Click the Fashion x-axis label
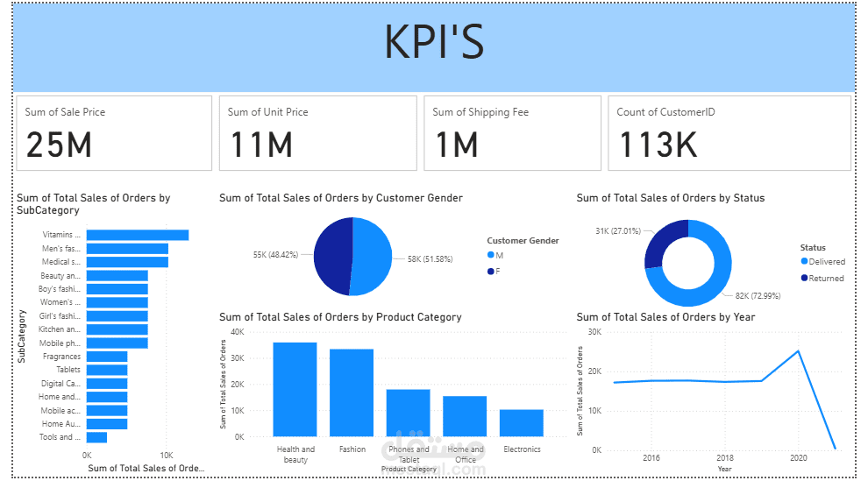Screen dimensions: 868x488 coord(352,449)
